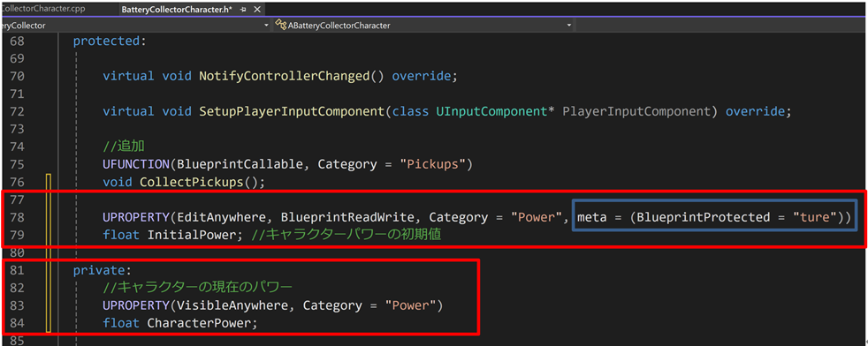
Task: Click BlueprintReadWrite on line 78
Action: 347,217
